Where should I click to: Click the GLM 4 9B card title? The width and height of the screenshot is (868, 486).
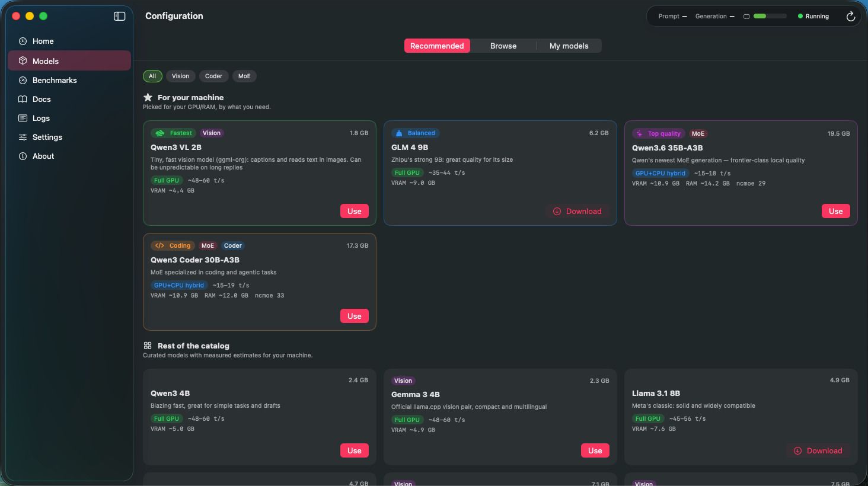410,148
